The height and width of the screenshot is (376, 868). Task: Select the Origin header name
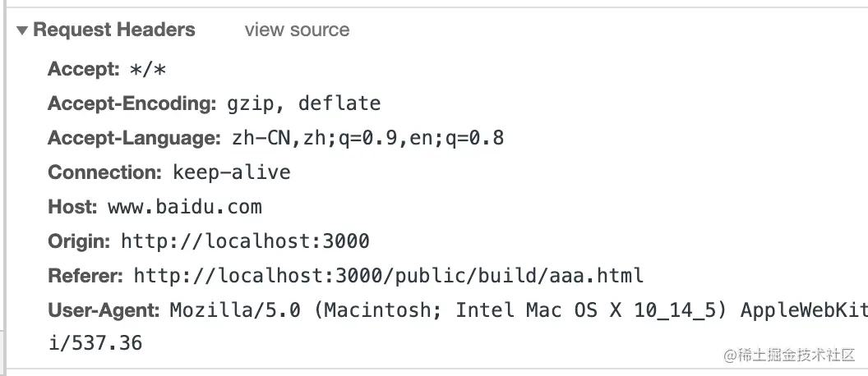[x=79, y=242]
